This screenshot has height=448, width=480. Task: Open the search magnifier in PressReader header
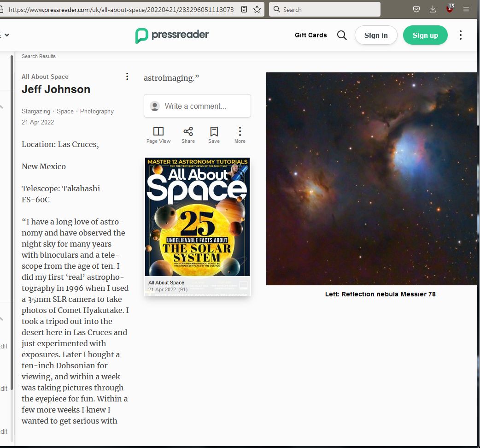tap(342, 35)
